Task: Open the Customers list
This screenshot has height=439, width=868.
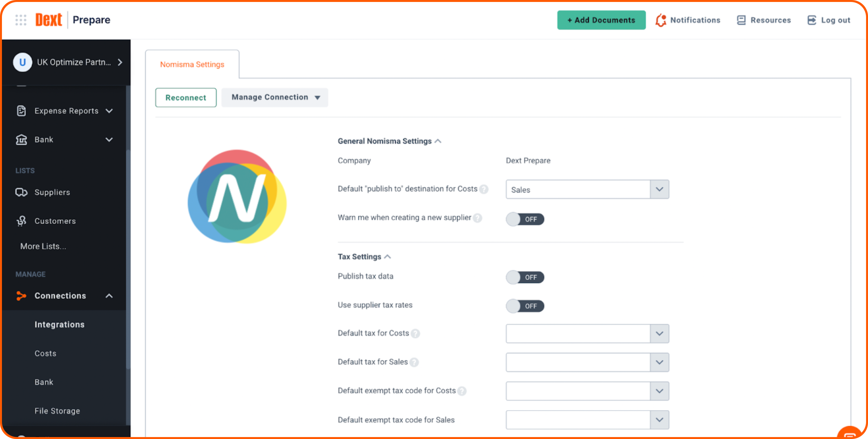Action: click(55, 221)
